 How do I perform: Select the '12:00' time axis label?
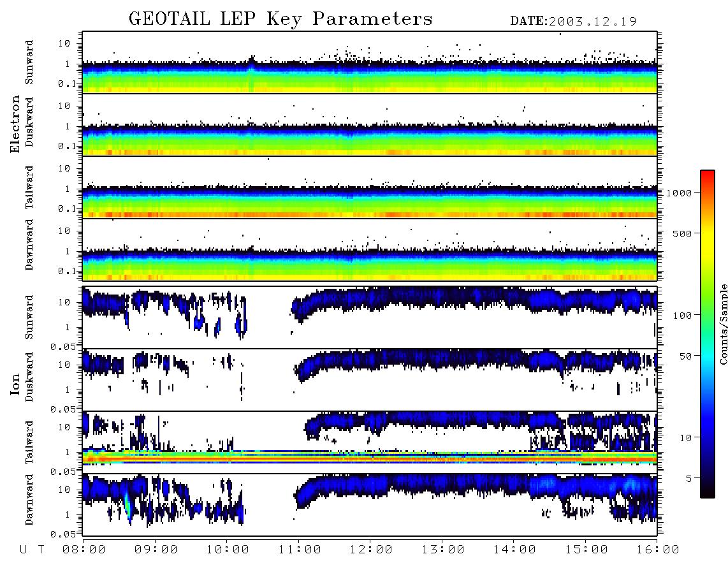pyautogui.click(x=372, y=550)
